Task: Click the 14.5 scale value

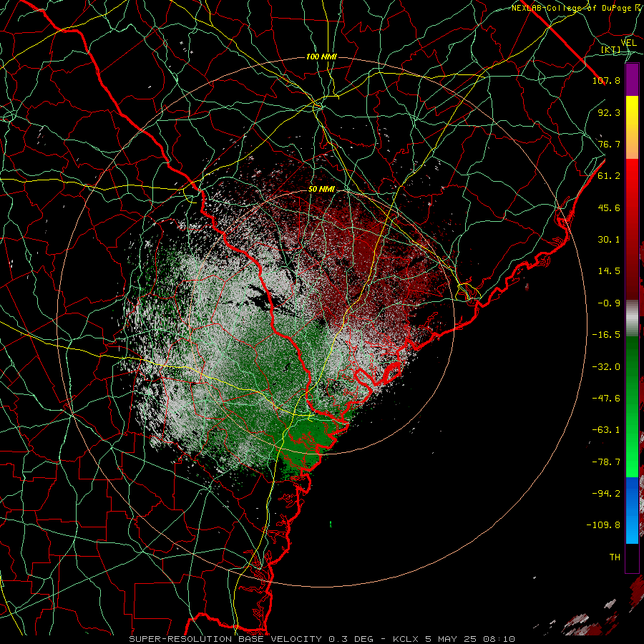Action: pos(609,271)
